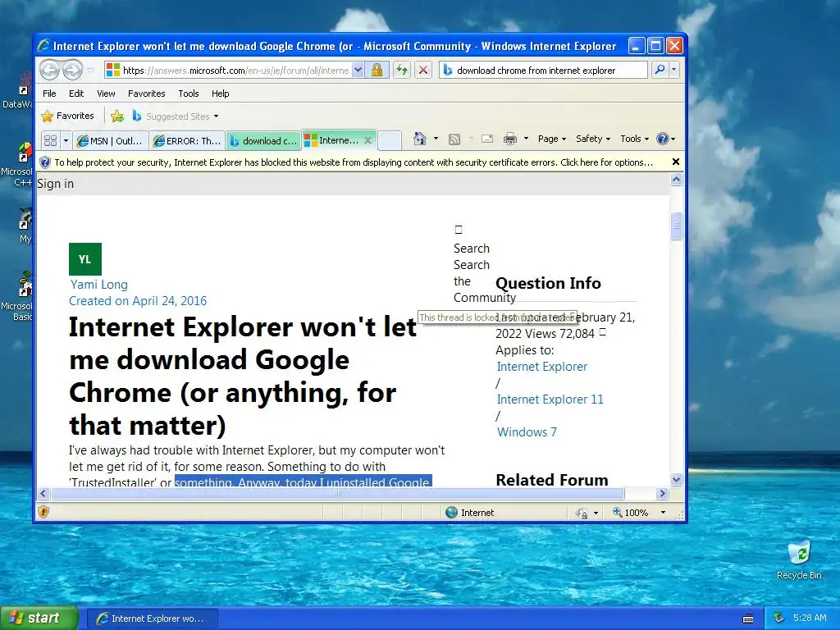The height and width of the screenshot is (630, 840).
Task: Open the Page dropdown menu
Action: [552, 139]
